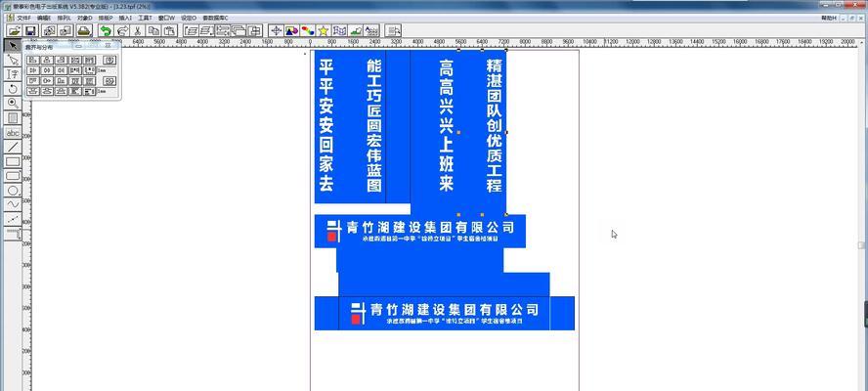This screenshot has width=868, height=391.
Task: Close the floating align and distribute panel
Action: [109, 47]
